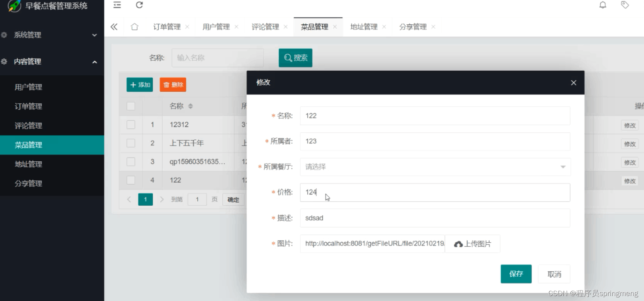Check the row 上下五千年 checkbox
The width and height of the screenshot is (644, 301).
point(131,143)
